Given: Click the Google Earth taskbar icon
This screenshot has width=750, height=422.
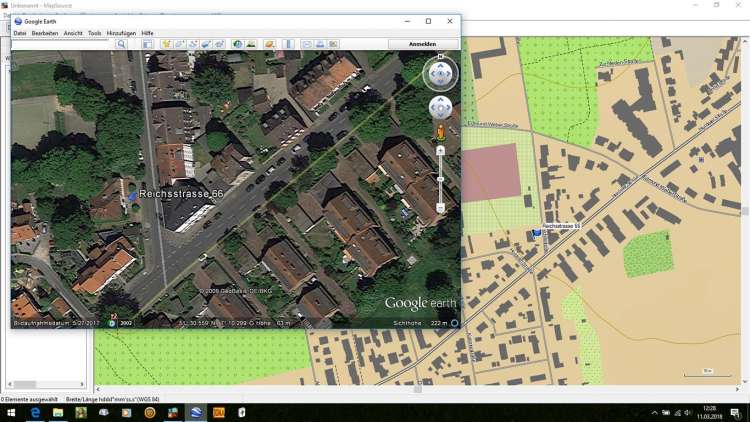Looking at the screenshot, I should tap(196, 412).
